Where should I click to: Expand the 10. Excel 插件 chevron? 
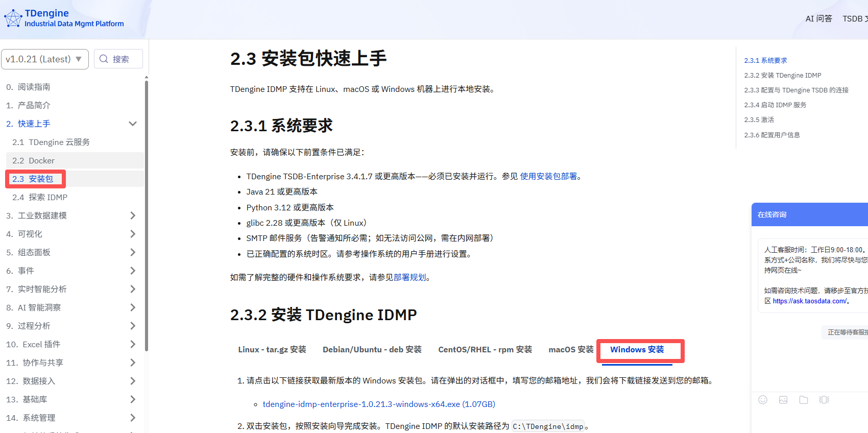tap(133, 344)
